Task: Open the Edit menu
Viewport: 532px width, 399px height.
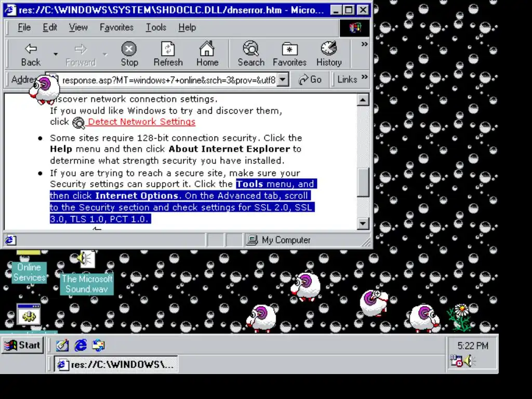Action: pos(49,27)
